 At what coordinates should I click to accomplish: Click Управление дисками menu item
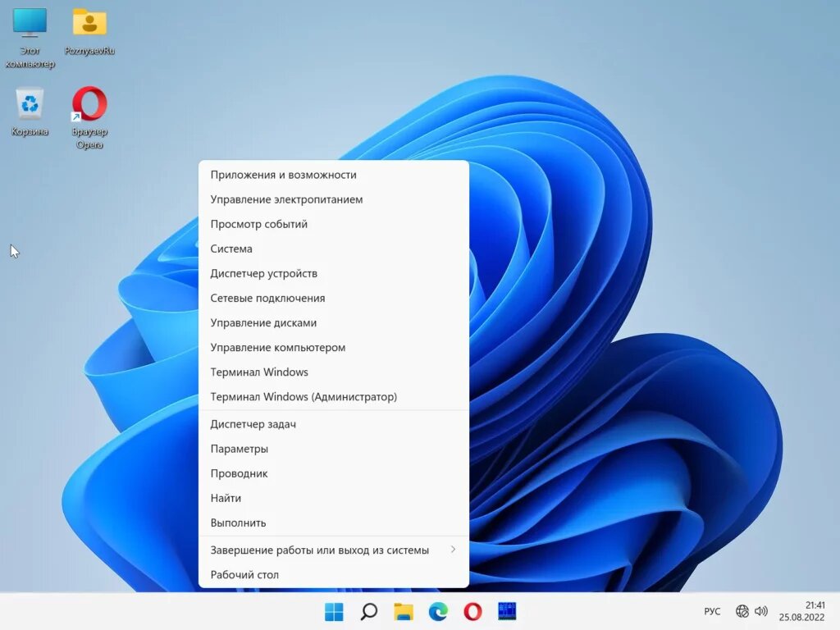click(333, 322)
